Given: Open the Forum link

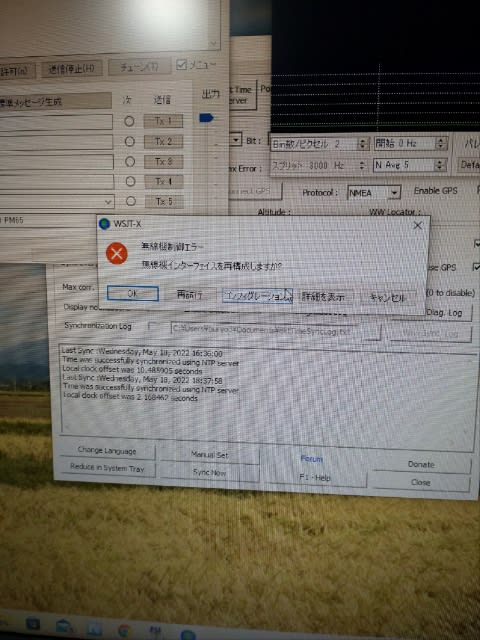Looking at the screenshot, I should click(311, 459).
